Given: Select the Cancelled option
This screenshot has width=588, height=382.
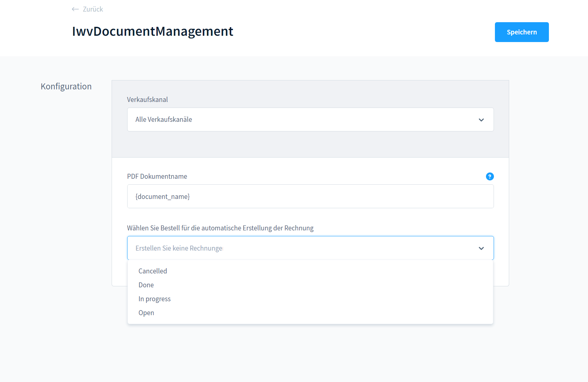Looking at the screenshot, I should point(153,271).
